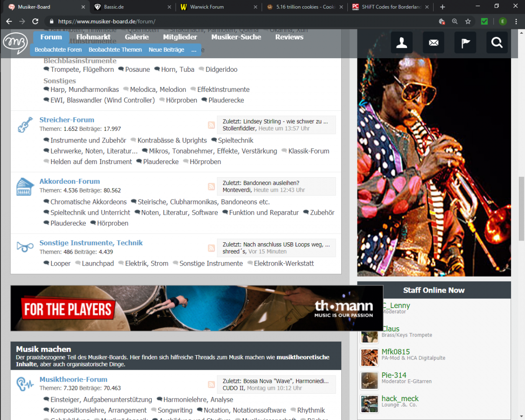The image size is (525, 420).
Task: Open staff member hack_meck profile
Action: pyautogui.click(x=400, y=399)
